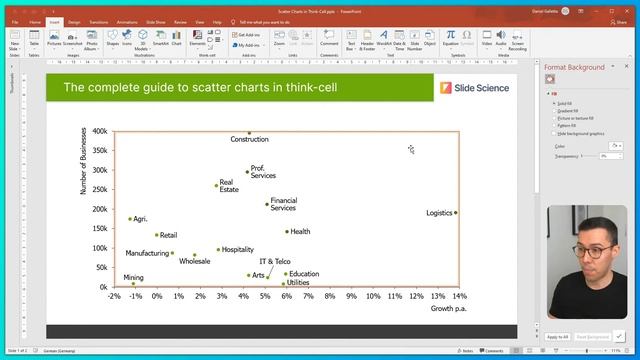Image resolution: width=640 pixels, height=360 pixels.
Task: Click the Transparency percentage field
Action: [608, 156]
